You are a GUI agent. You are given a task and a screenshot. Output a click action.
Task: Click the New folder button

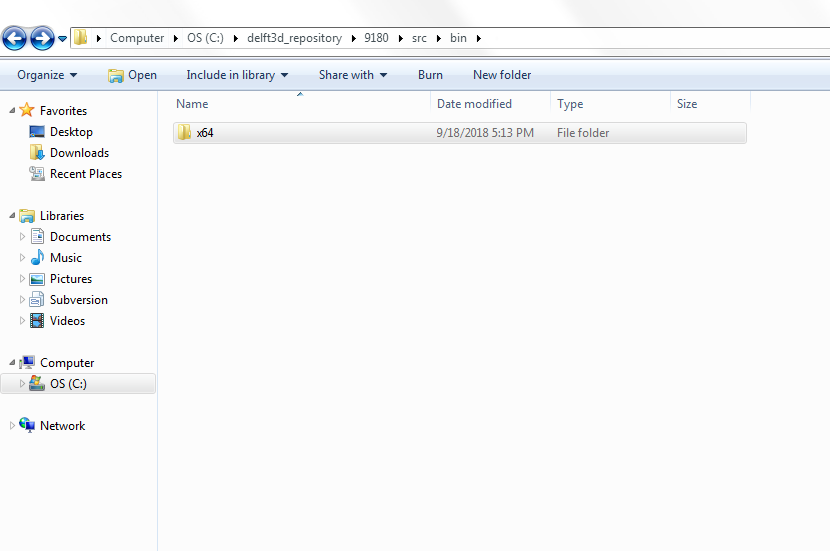[x=502, y=75]
